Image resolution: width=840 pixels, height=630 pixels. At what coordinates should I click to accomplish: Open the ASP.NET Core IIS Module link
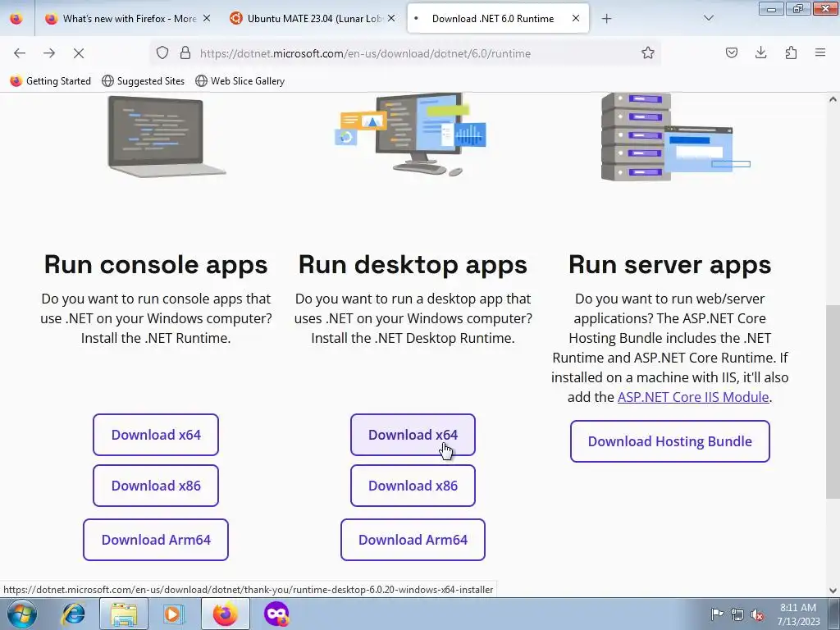(693, 397)
